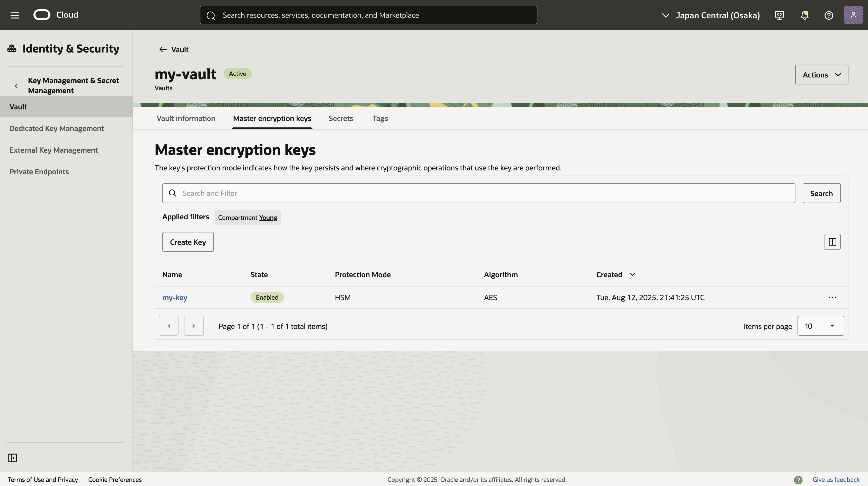
Task: Open the help icon in the top bar
Action: 829,15
